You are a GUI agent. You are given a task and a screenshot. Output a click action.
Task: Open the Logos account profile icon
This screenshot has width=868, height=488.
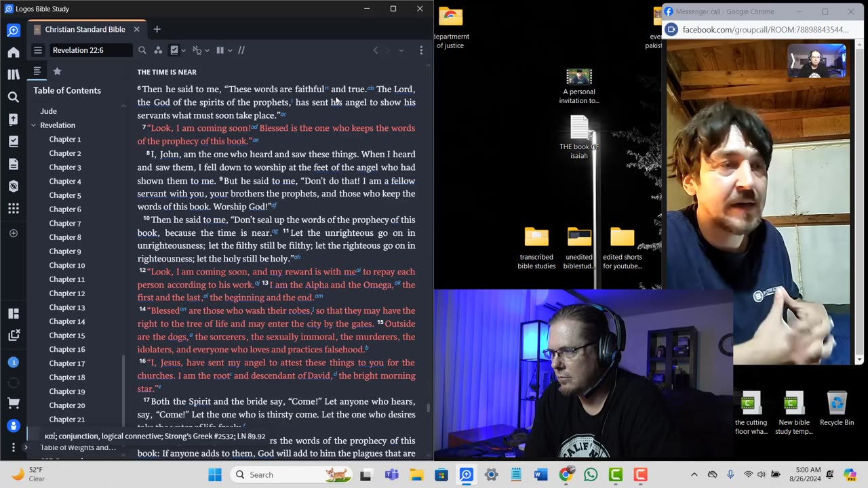point(14,426)
